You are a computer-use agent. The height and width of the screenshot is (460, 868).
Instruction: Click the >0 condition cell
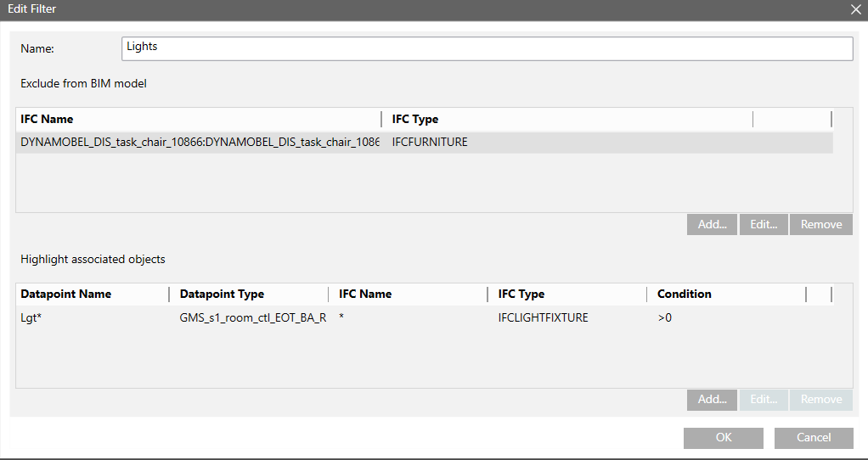tap(665, 317)
